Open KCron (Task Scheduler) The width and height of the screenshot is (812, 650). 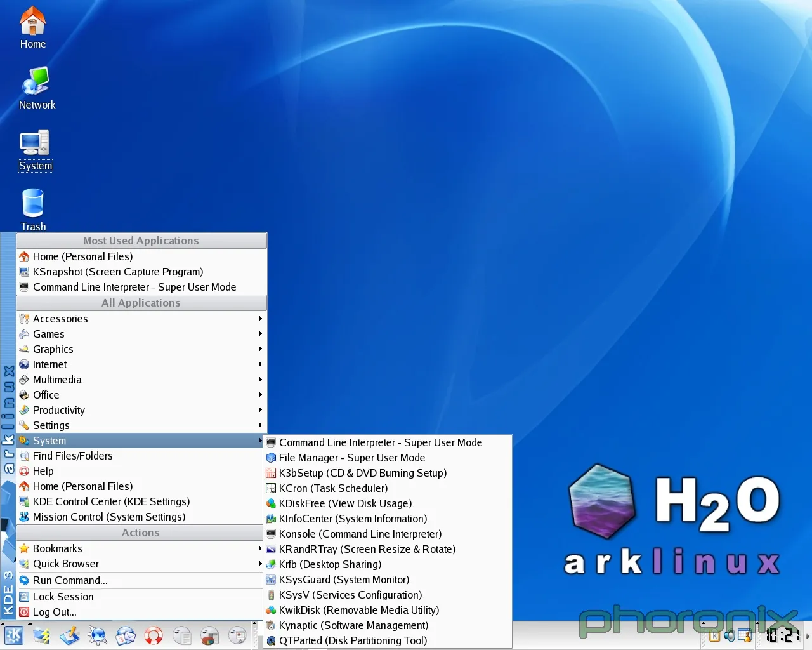coord(388,488)
